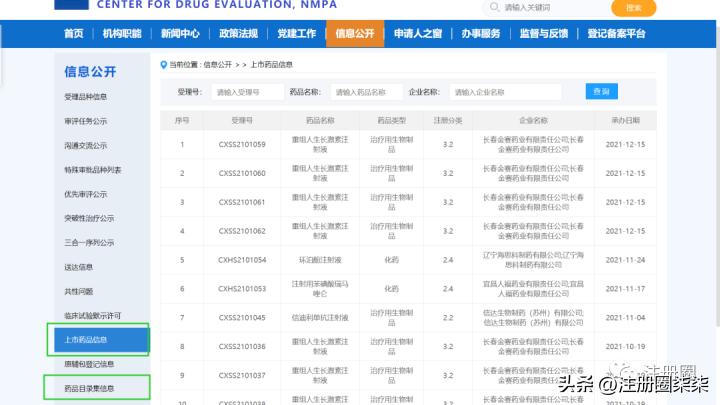
Task: Go to 新闻中心 in navigation bar
Action: (180, 34)
